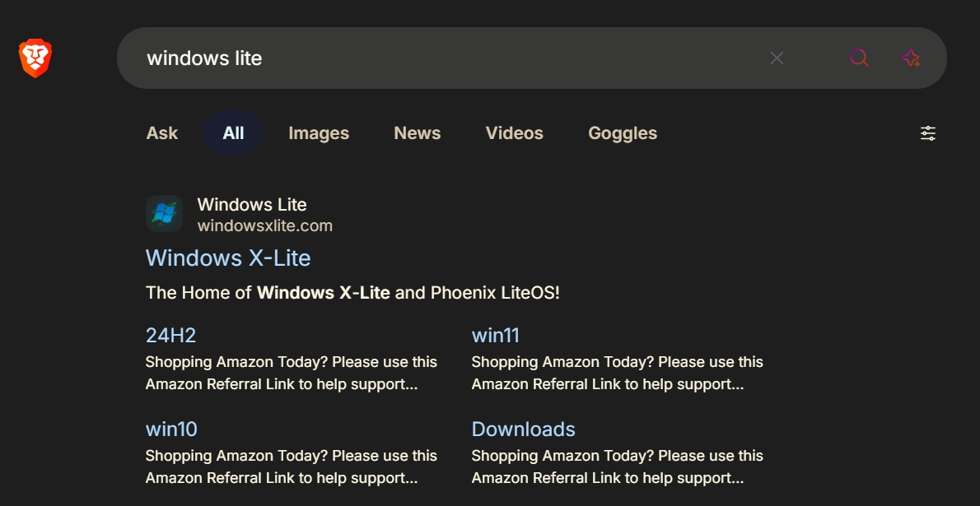Click the AI sparkle answer icon
Screen dimensions: 980x506
click(x=911, y=58)
